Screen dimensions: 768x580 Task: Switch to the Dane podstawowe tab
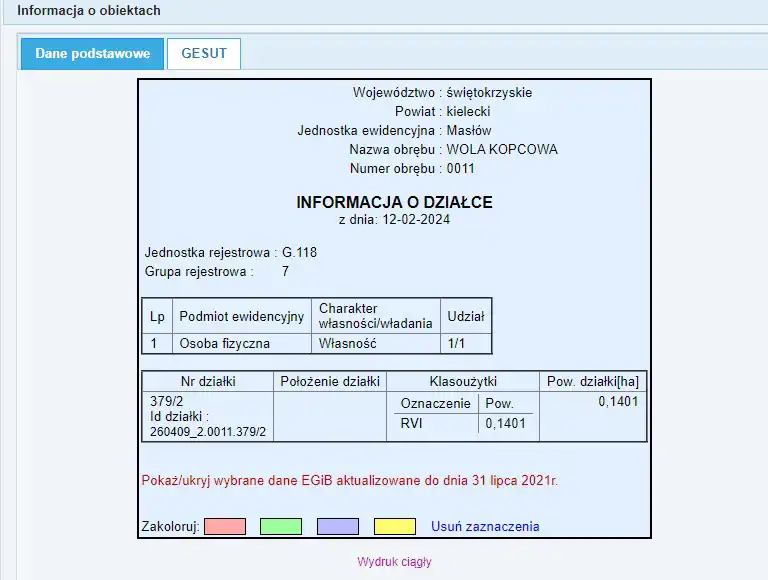point(92,54)
